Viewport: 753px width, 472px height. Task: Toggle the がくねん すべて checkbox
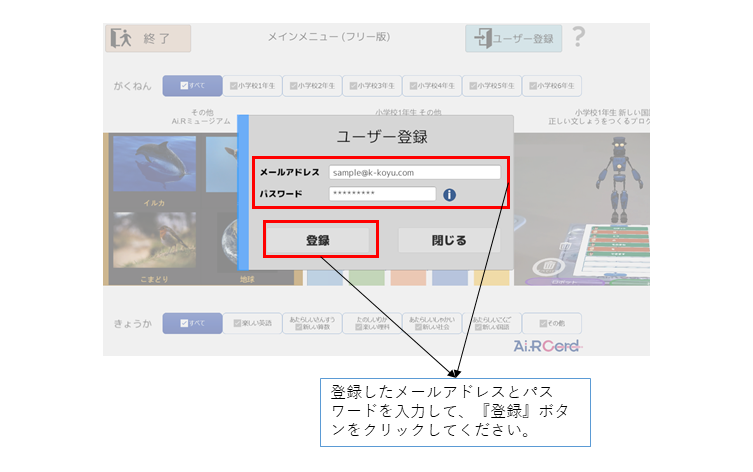tap(192, 86)
